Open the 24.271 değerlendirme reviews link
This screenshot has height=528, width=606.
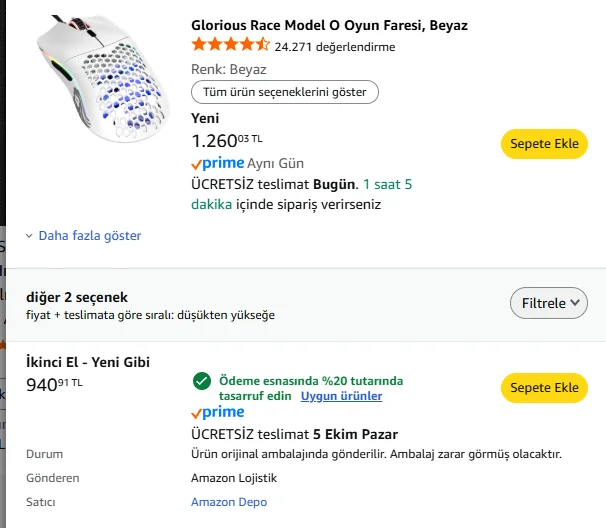tap(334, 46)
